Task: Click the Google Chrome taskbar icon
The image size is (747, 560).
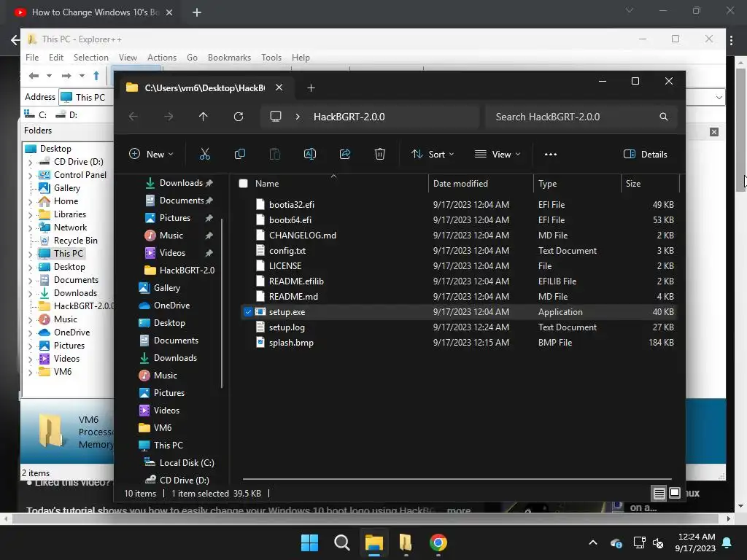Action: pos(438,542)
